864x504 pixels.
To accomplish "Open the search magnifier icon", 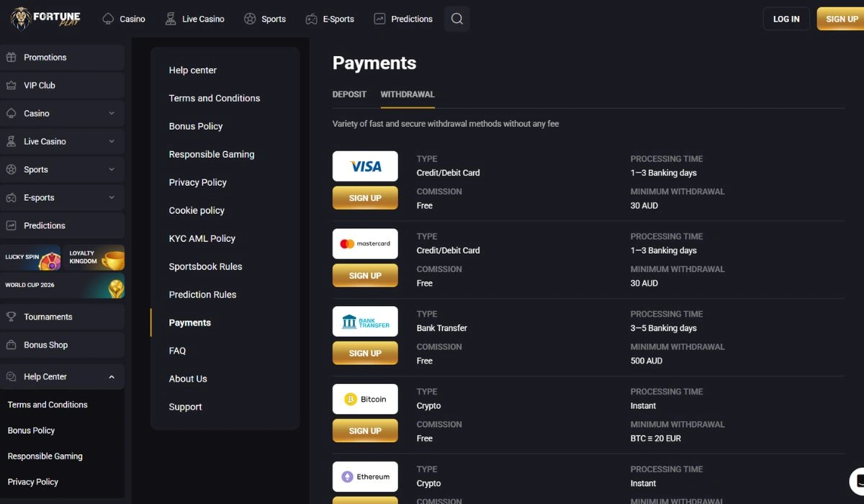I will (x=457, y=19).
